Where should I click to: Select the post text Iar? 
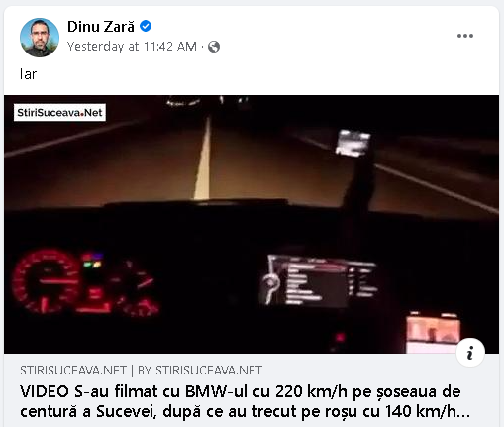pos(28,74)
